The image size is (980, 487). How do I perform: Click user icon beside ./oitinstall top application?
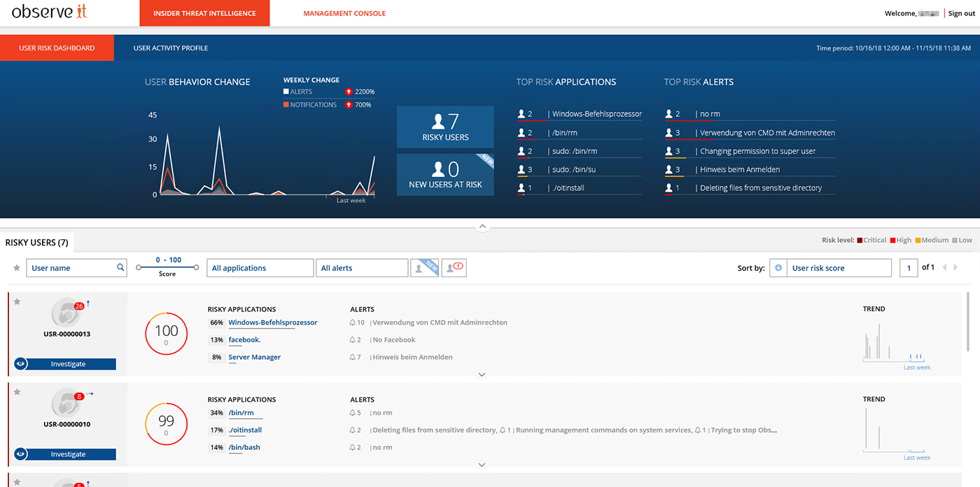click(x=521, y=188)
